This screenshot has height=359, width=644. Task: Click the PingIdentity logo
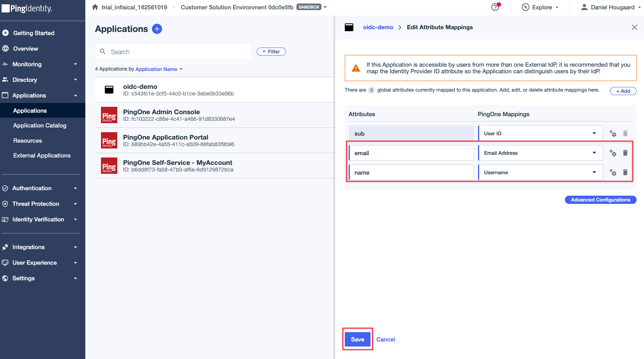click(x=26, y=8)
